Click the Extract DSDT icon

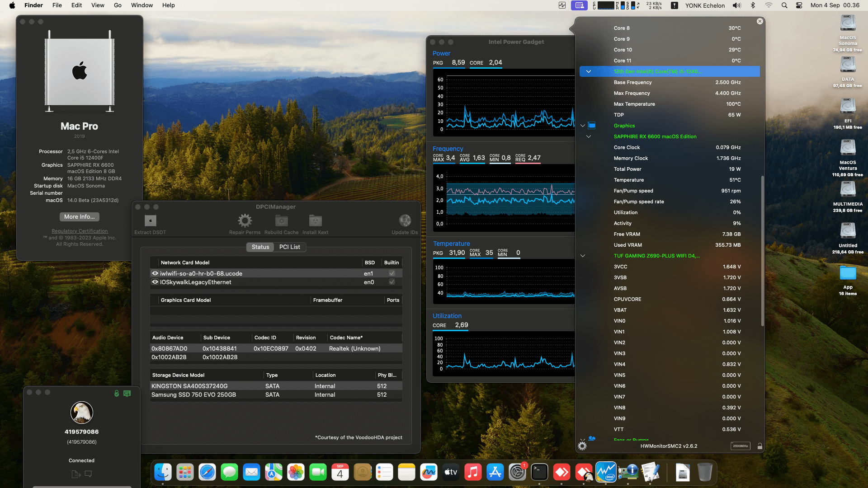(x=150, y=221)
